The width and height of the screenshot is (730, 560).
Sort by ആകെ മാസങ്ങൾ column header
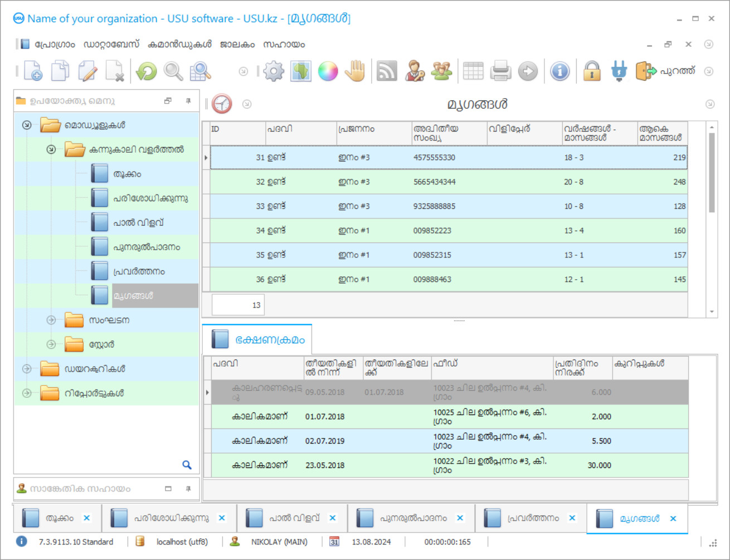tap(662, 134)
